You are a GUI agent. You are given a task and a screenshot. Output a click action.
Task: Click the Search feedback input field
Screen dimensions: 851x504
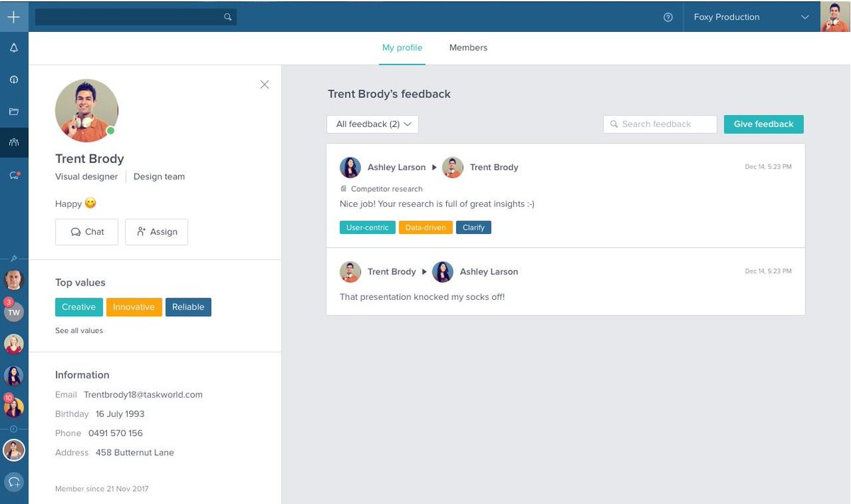click(660, 123)
